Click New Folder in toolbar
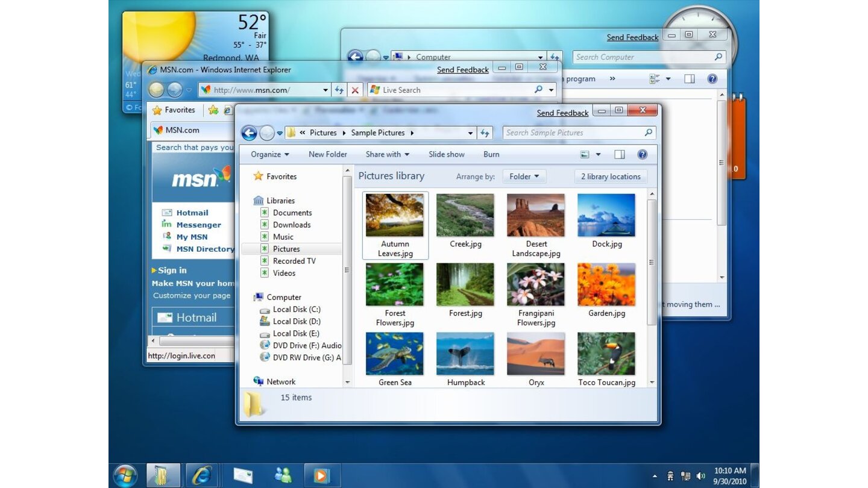This screenshot has height=488, width=868. click(x=327, y=155)
